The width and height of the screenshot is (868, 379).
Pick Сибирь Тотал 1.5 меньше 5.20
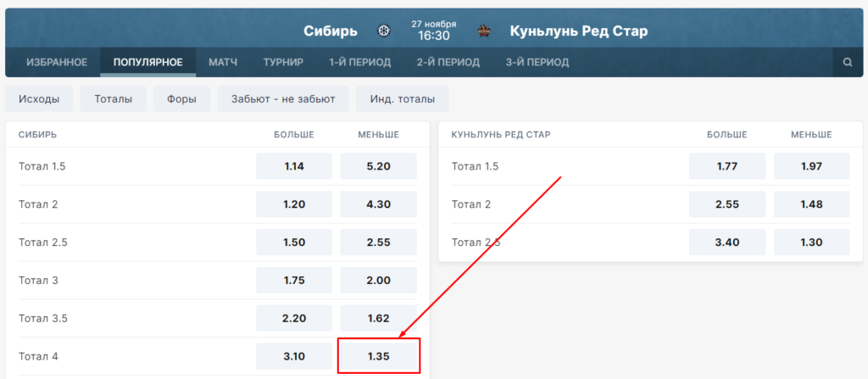(x=379, y=166)
